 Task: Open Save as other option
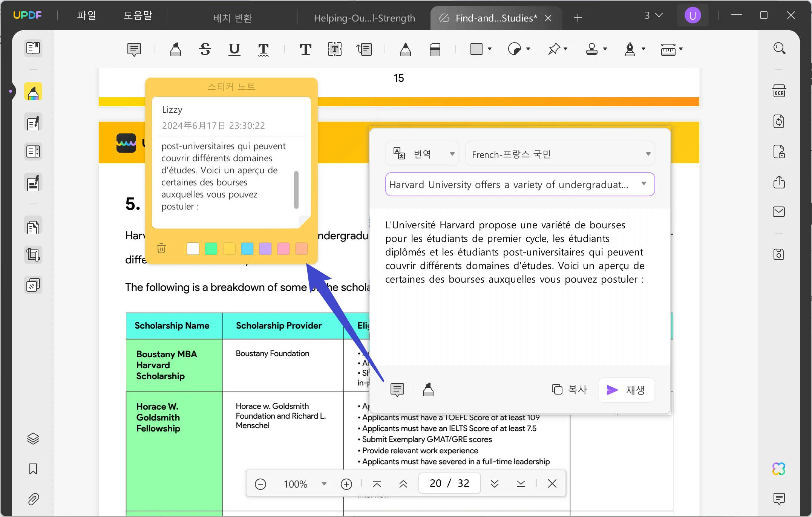tap(779, 254)
